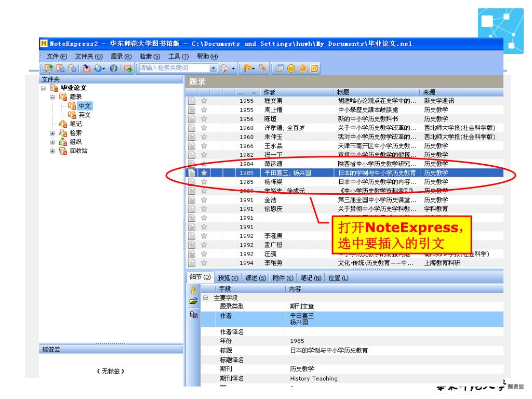Collapse the 毕业论文 tree root
The width and height of the screenshot is (532, 399).
pyautogui.click(x=44, y=88)
